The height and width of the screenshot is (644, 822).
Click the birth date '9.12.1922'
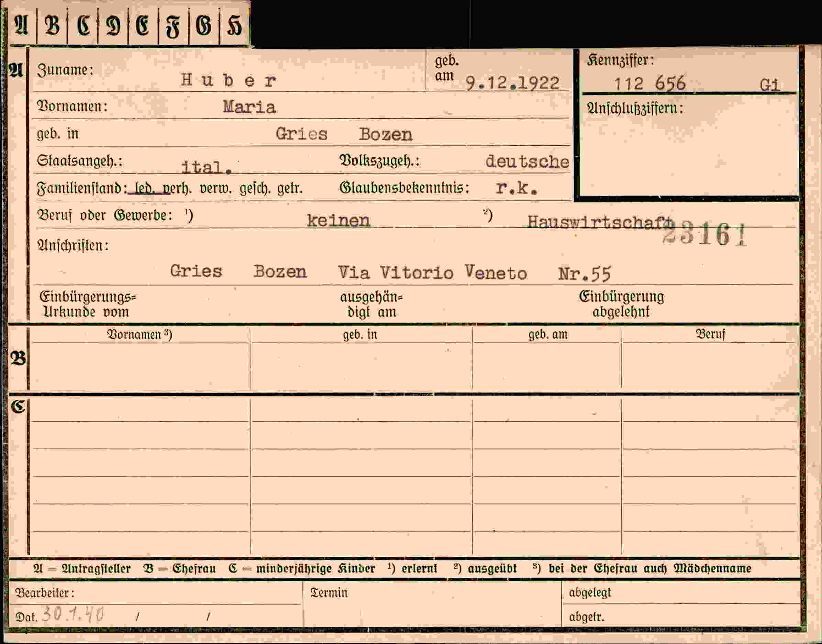coord(513,83)
